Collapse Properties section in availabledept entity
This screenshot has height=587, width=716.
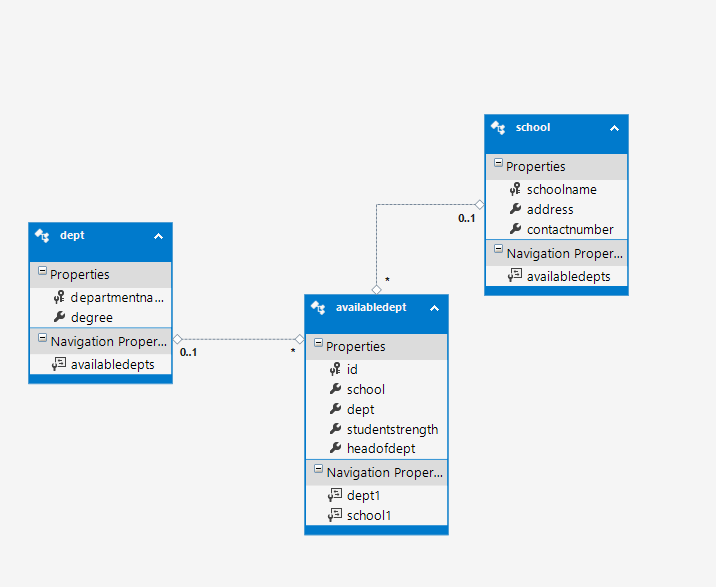click(318, 343)
